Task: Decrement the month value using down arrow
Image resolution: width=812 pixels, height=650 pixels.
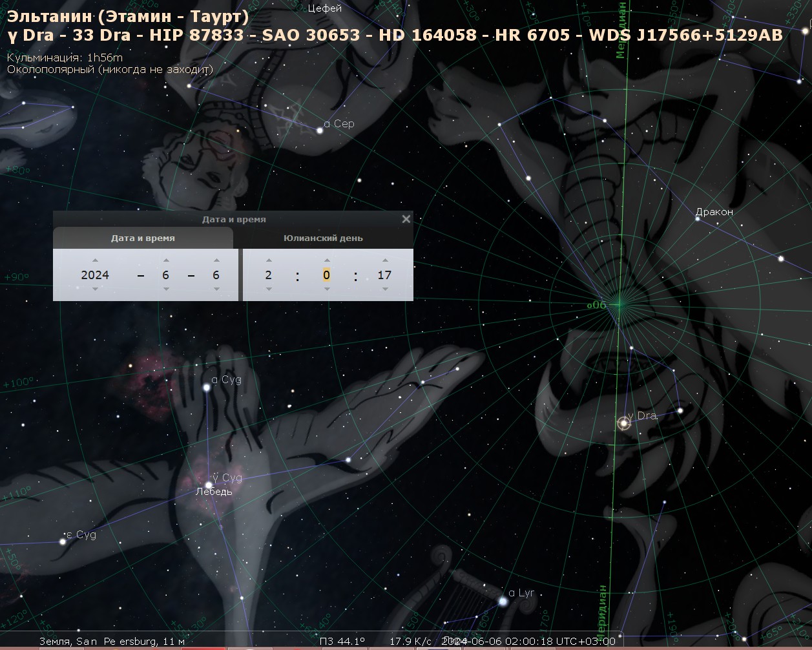Action: click(x=166, y=289)
